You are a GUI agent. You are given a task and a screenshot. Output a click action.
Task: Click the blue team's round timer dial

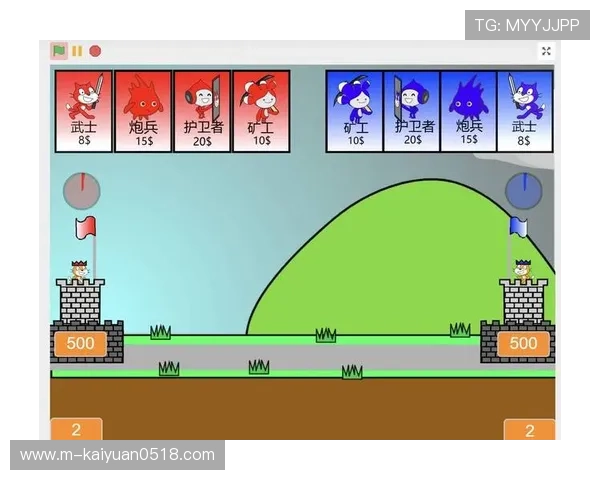(522, 188)
